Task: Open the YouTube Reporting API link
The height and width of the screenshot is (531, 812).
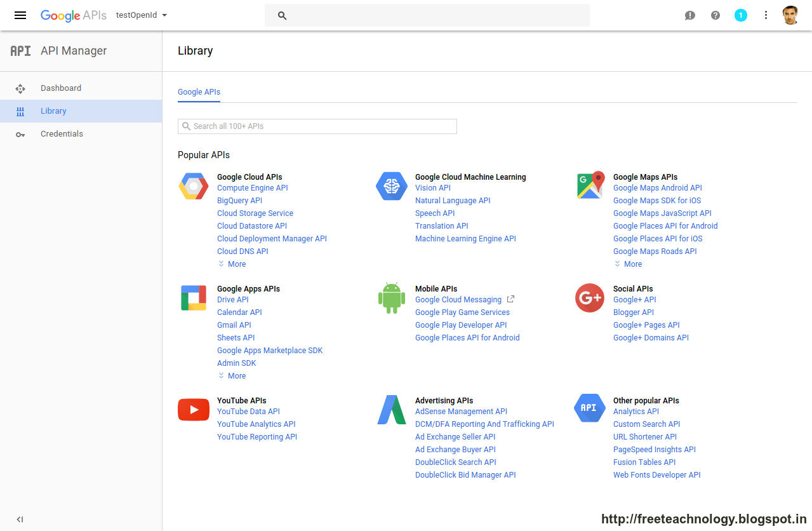Action: click(x=257, y=437)
